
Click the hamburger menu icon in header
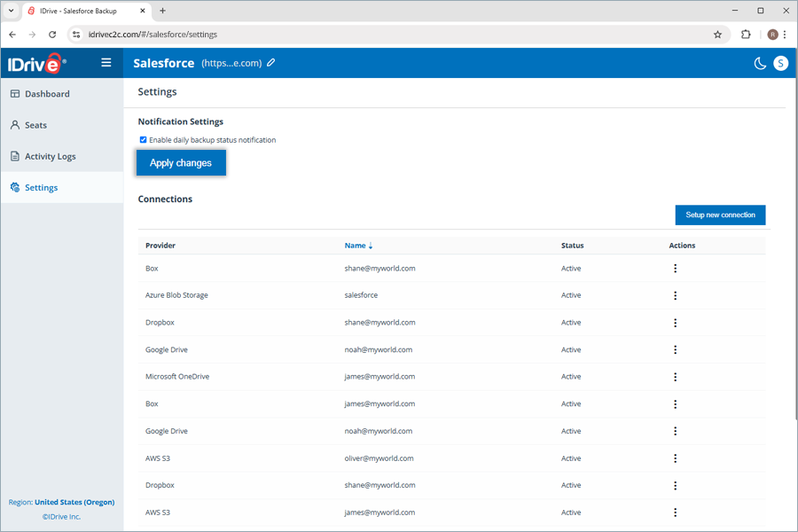click(x=106, y=63)
